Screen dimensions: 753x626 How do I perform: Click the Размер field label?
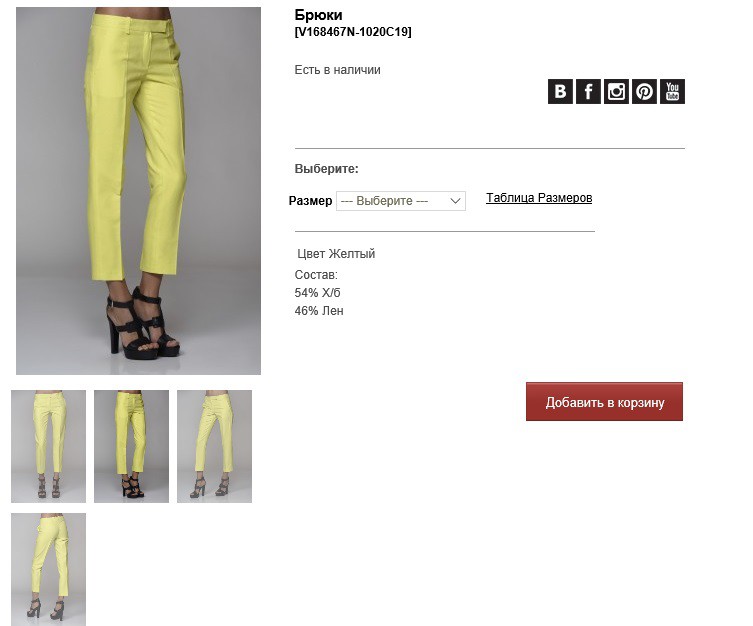pos(310,201)
